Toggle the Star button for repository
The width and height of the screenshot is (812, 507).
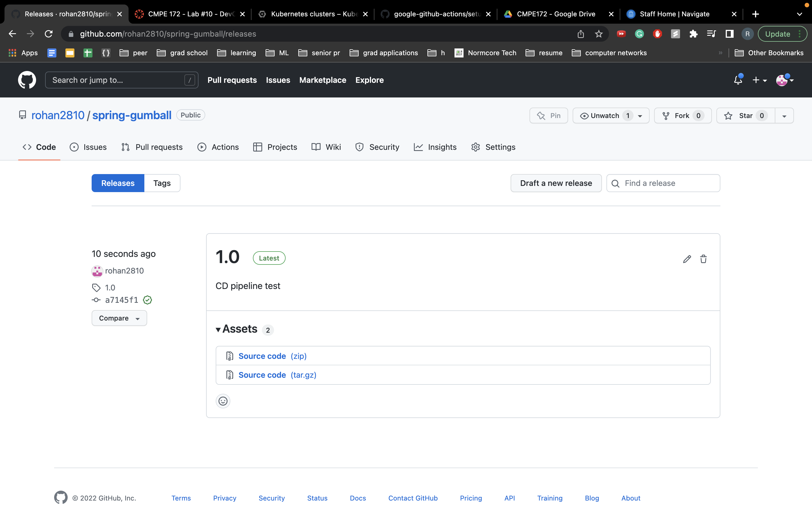745,116
